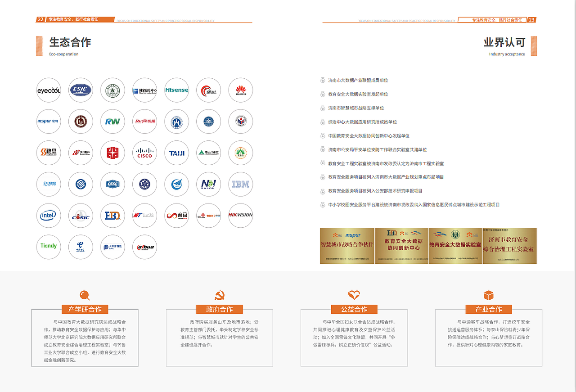Click page number 23 in header
This screenshot has width=576, height=392.
tap(532, 20)
